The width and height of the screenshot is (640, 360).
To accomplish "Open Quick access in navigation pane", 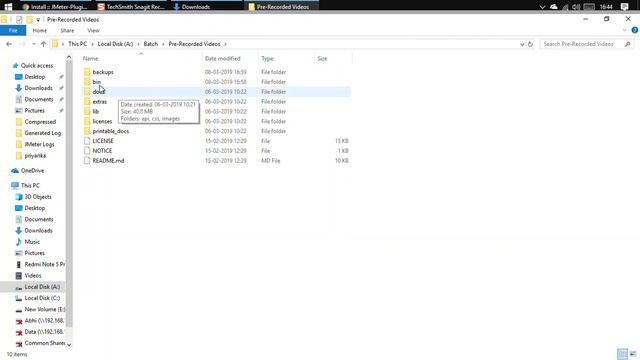I will (x=37, y=65).
